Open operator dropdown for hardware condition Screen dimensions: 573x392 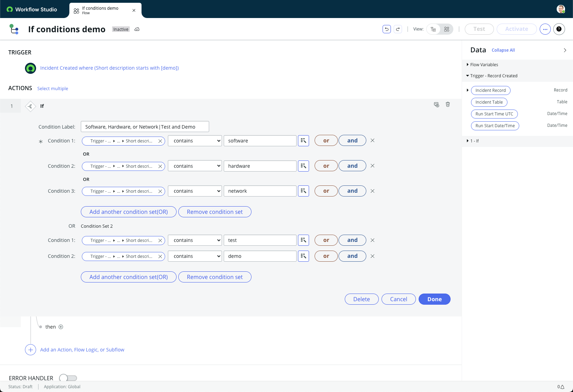tap(195, 166)
